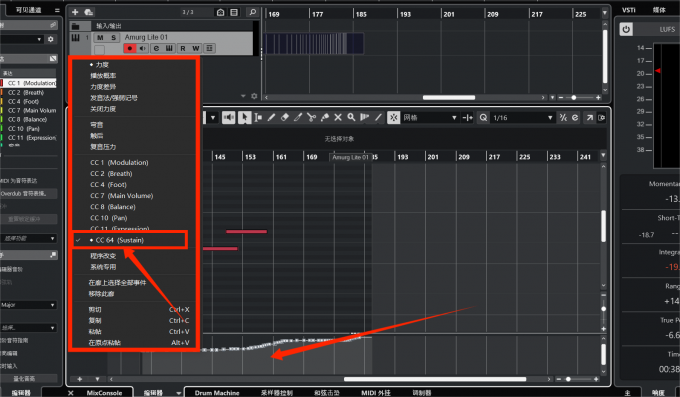
Task: Add a new track with plus icon
Action: [75, 12]
